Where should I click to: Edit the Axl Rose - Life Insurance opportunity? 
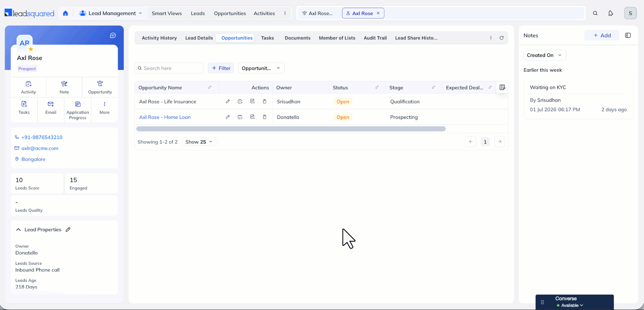(x=228, y=102)
